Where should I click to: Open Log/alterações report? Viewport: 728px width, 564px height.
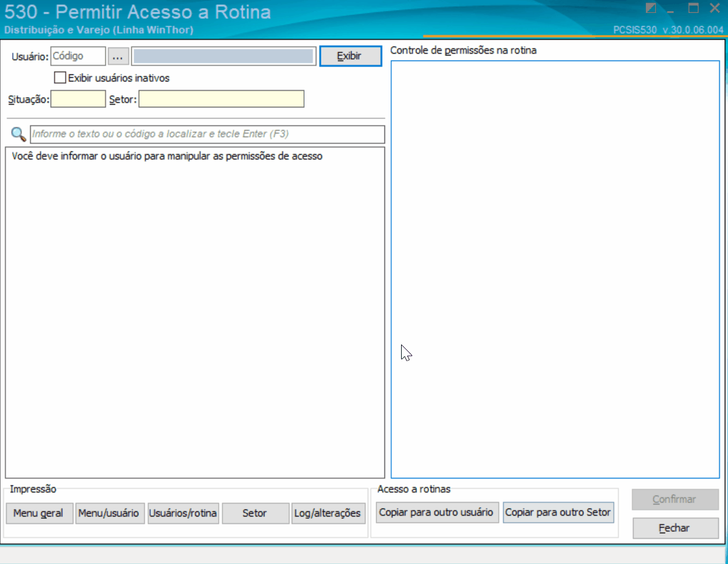[x=328, y=513]
